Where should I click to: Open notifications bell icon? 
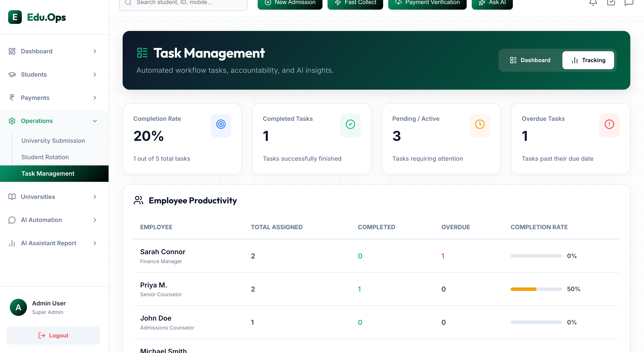(593, 3)
